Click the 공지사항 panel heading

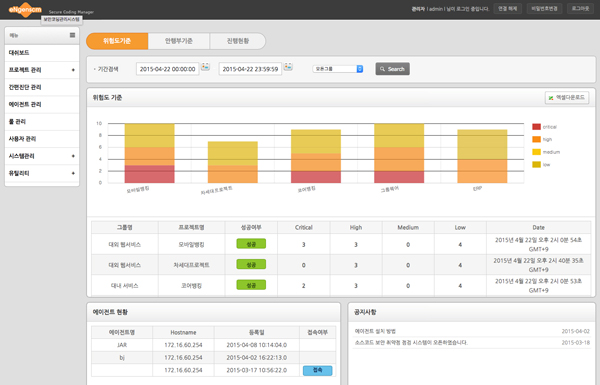tap(365, 312)
